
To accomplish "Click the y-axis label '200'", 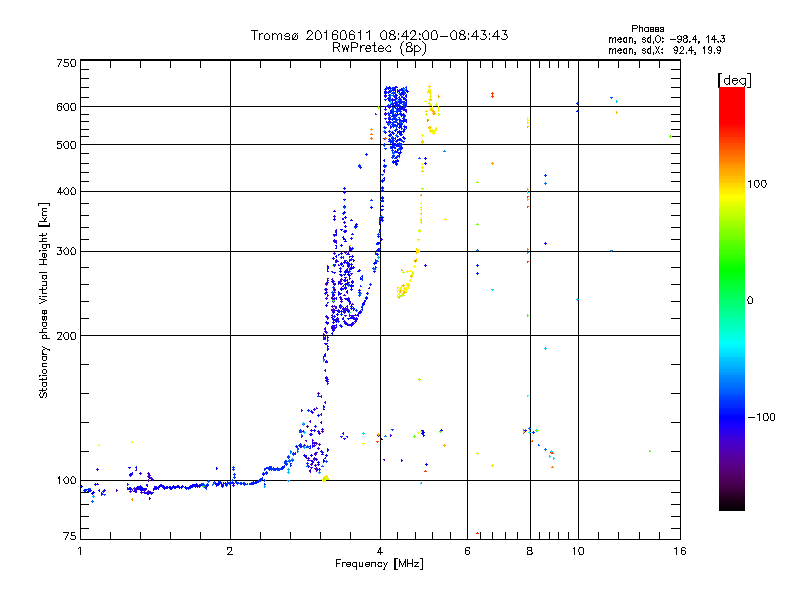I will click(x=67, y=336).
